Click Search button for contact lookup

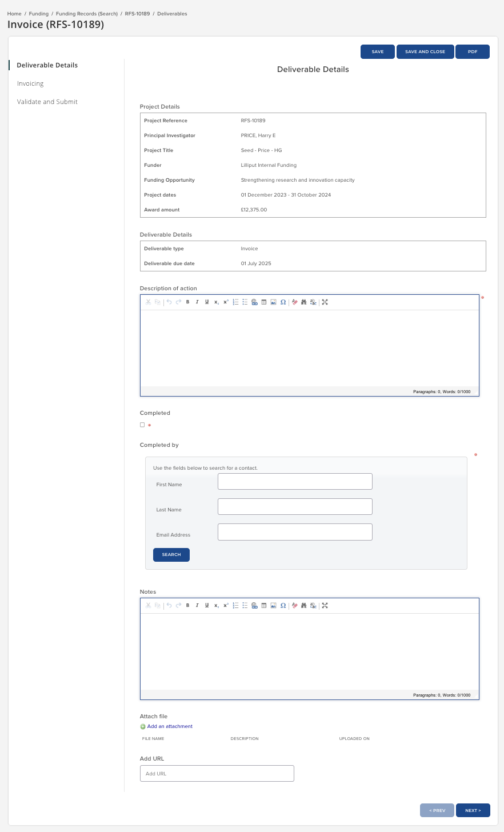[x=171, y=555]
